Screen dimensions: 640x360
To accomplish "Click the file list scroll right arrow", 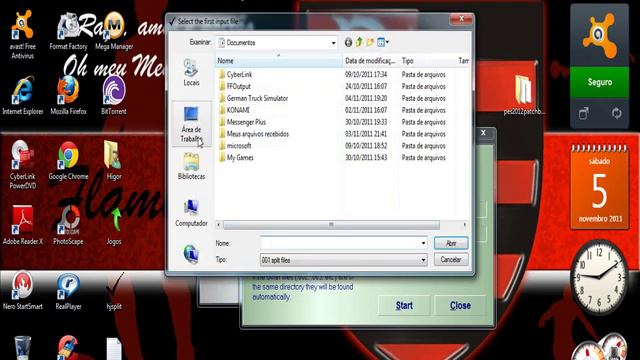I will [x=464, y=225].
